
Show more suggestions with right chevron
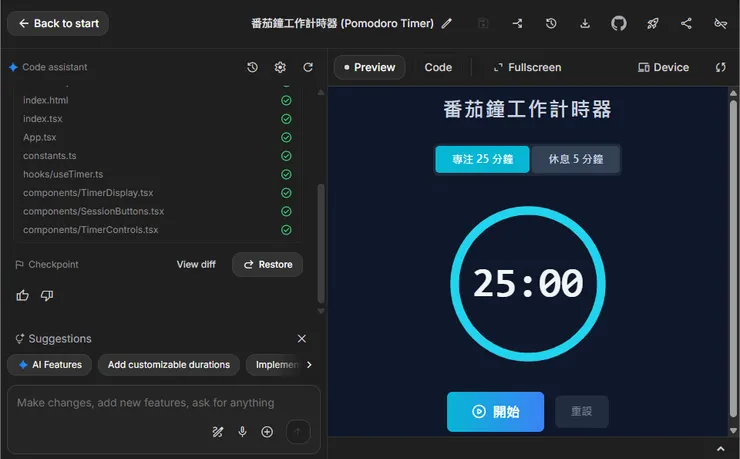(309, 365)
